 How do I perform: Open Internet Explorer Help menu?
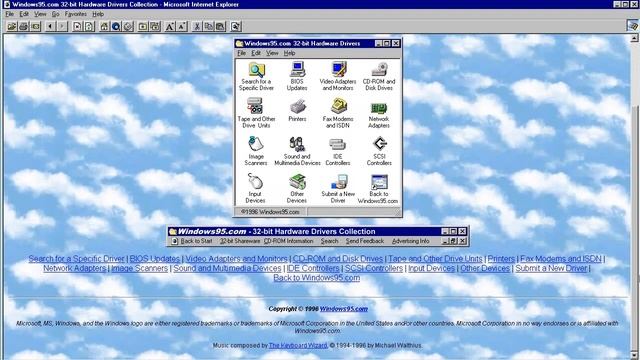coord(98,14)
